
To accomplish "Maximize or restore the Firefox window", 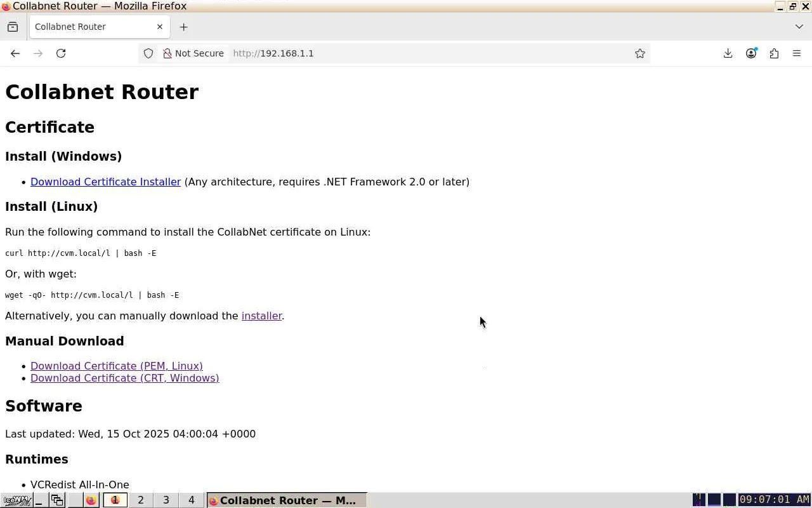I will click(793, 6).
